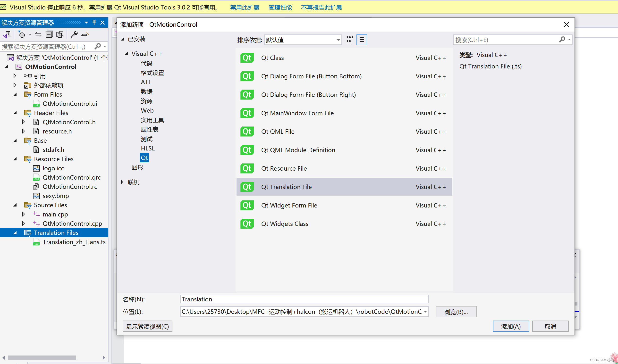Select the 代码 category

point(146,63)
